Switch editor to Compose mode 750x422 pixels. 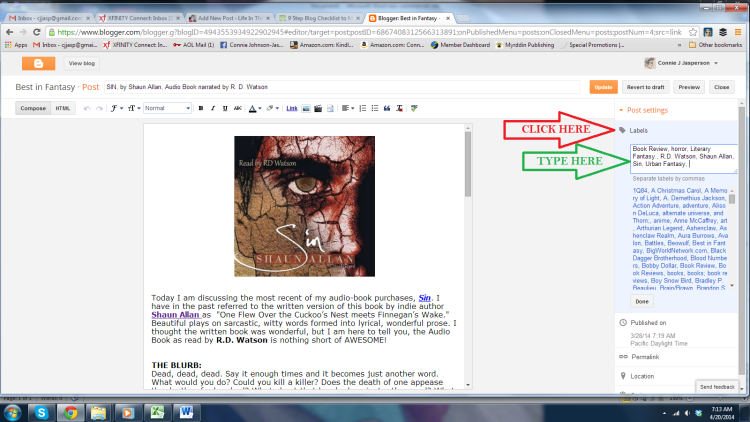click(x=34, y=108)
